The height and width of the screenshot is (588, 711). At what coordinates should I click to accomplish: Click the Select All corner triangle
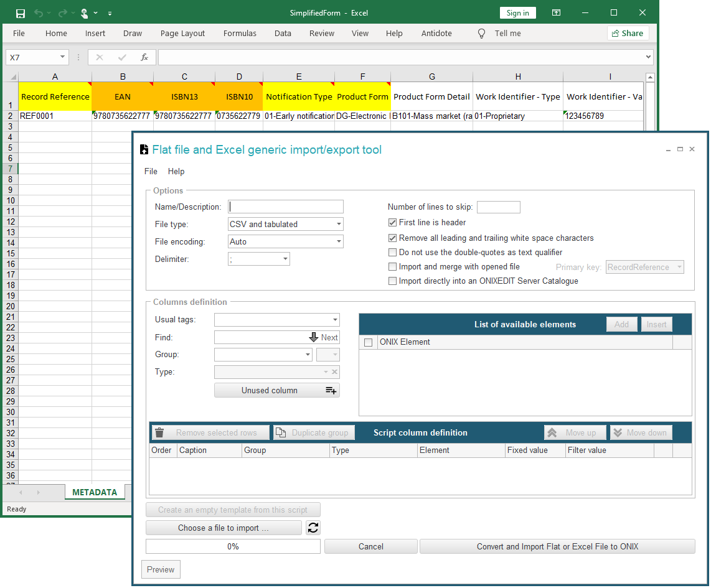click(13, 77)
